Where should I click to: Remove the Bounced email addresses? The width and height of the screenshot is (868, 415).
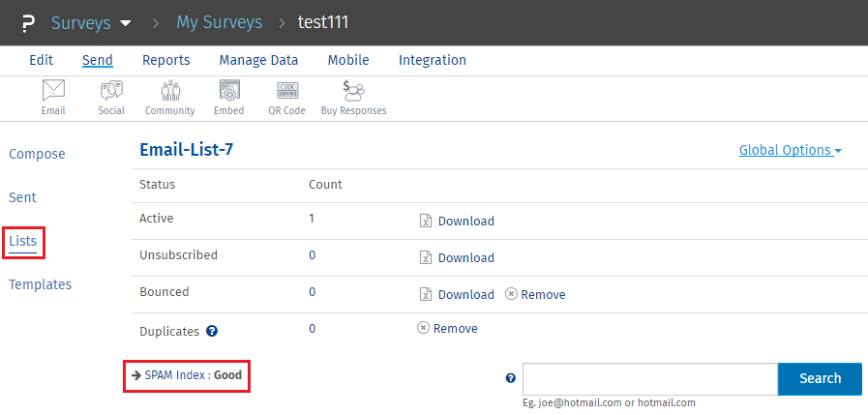pyautogui.click(x=534, y=295)
